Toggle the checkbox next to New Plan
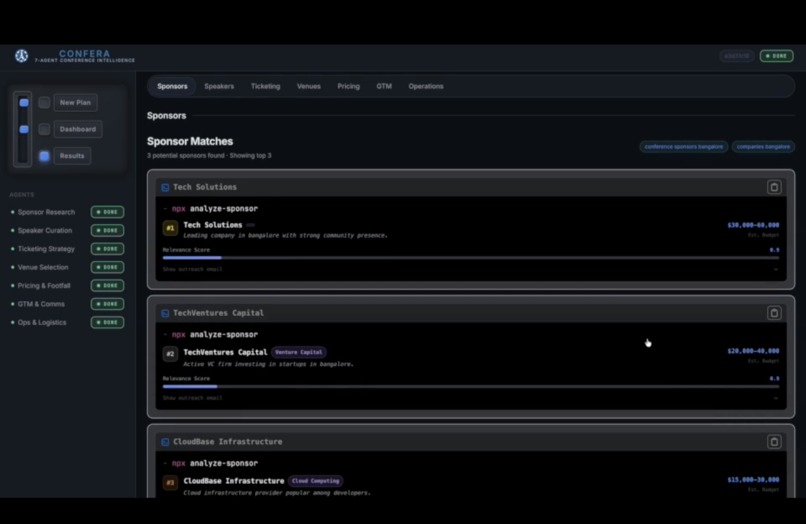The height and width of the screenshot is (524, 806). point(44,102)
